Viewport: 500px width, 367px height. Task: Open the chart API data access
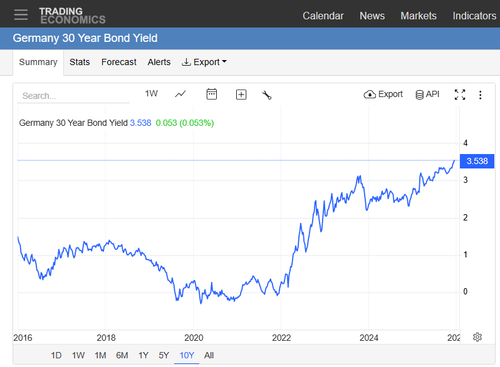427,94
